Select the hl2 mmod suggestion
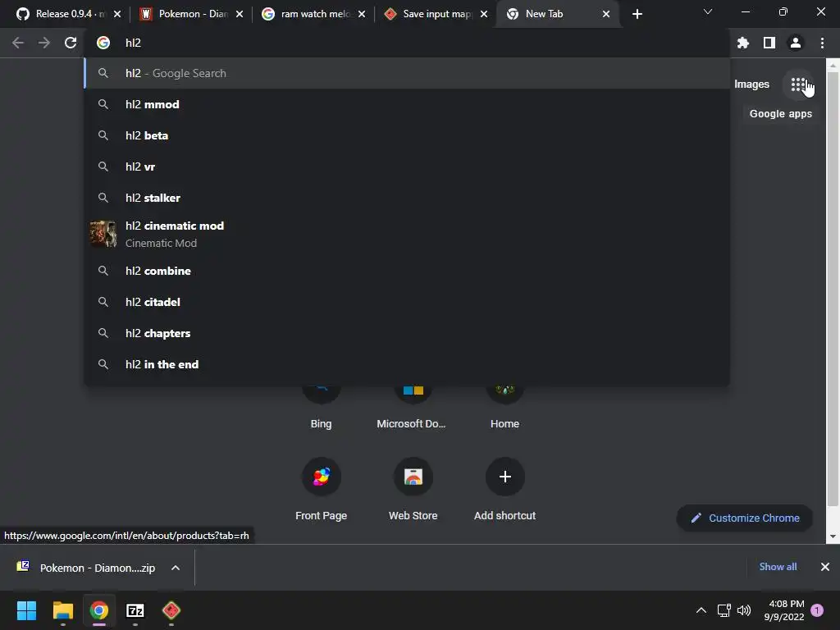This screenshot has height=630, width=840. [x=407, y=104]
